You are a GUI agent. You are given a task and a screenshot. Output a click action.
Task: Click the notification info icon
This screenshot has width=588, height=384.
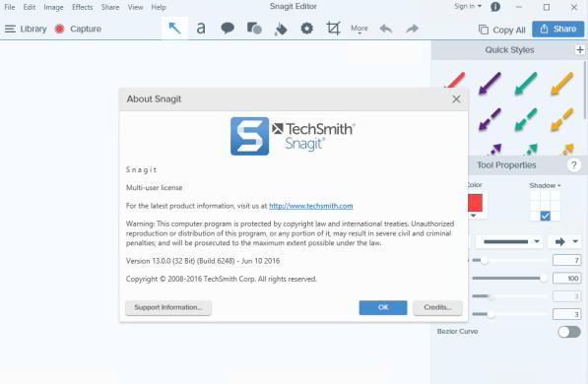point(495,7)
